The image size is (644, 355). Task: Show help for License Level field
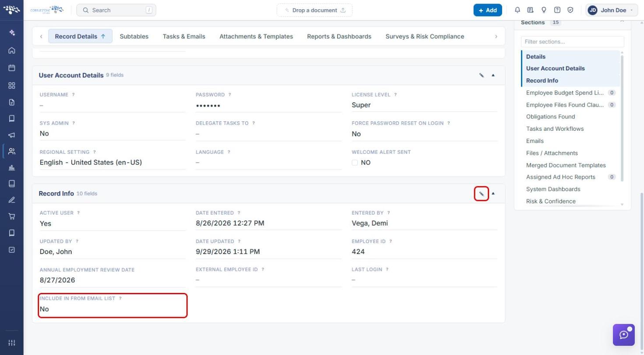tap(395, 95)
